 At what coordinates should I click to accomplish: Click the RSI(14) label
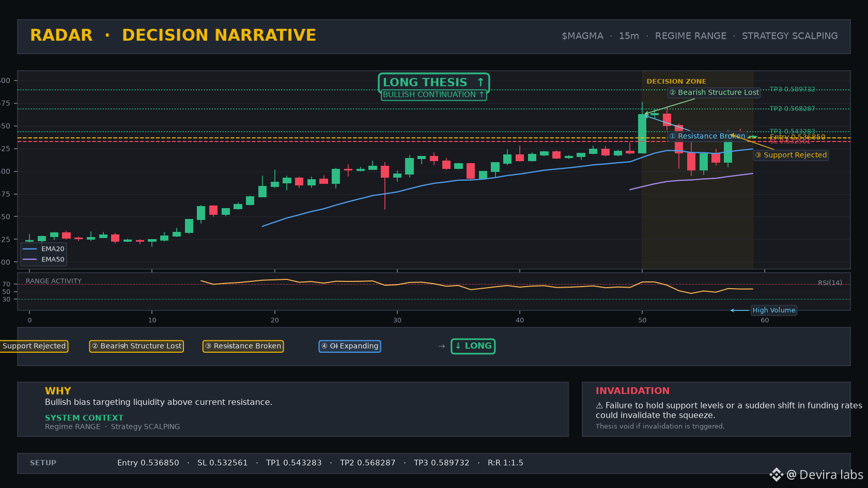click(830, 283)
